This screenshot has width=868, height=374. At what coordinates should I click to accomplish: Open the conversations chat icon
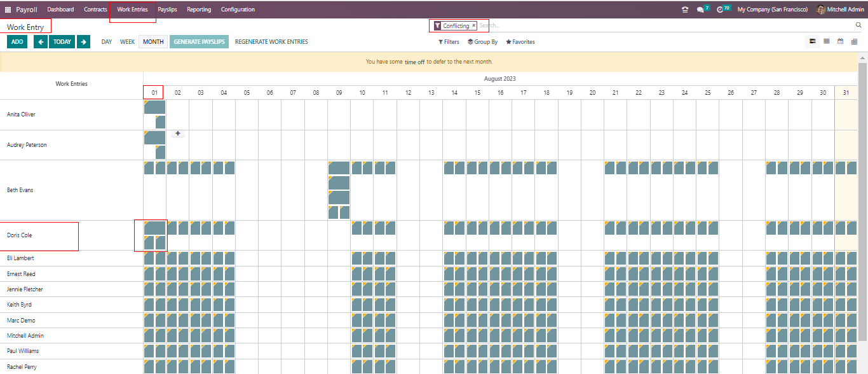coord(700,10)
